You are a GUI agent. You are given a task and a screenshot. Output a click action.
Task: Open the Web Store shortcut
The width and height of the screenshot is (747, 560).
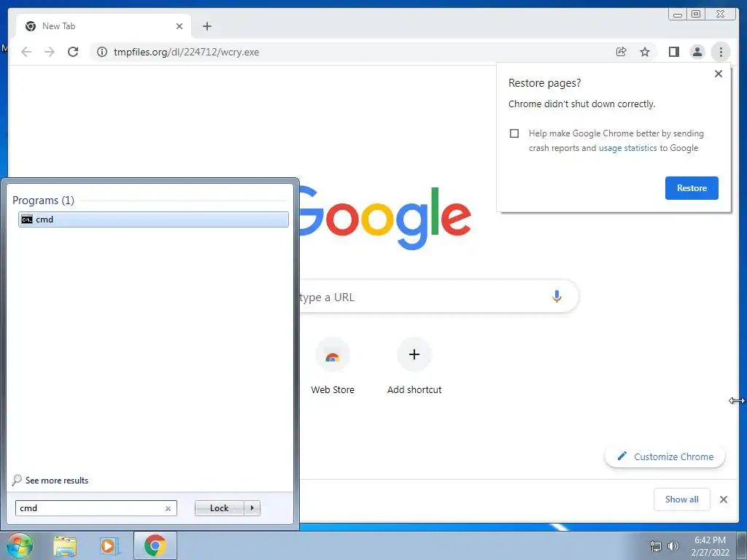(333, 366)
